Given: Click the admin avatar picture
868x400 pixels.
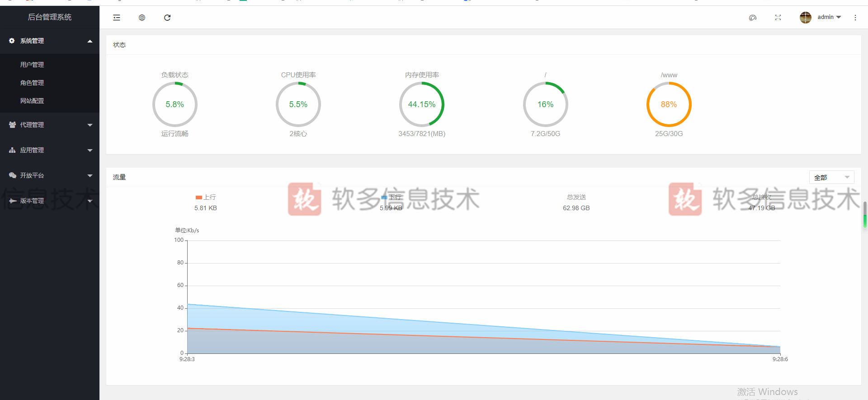Looking at the screenshot, I should point(805,18).
